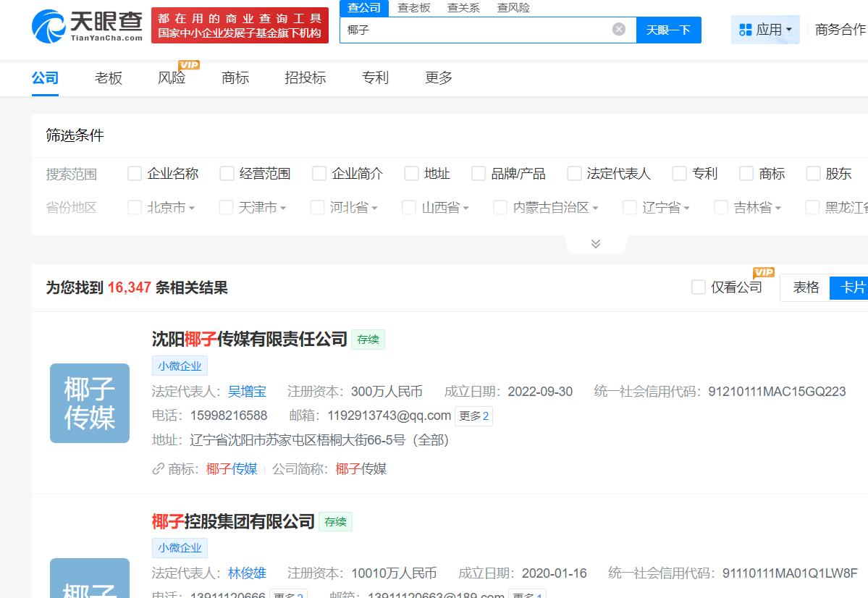Click the 存续 status tag on 沈阳椰子传媒
The height and width of the screenshot is (598, 868).
coord(368,340)
